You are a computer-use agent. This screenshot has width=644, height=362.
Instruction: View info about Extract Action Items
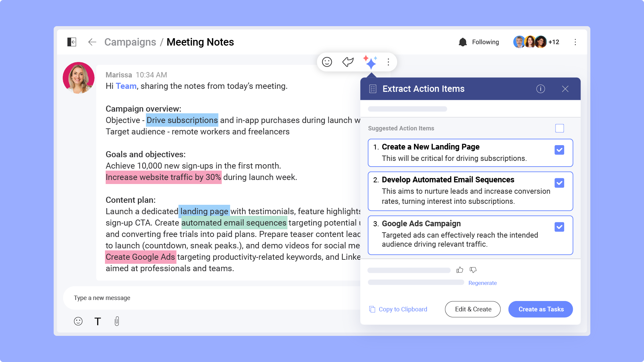(540, 89)
